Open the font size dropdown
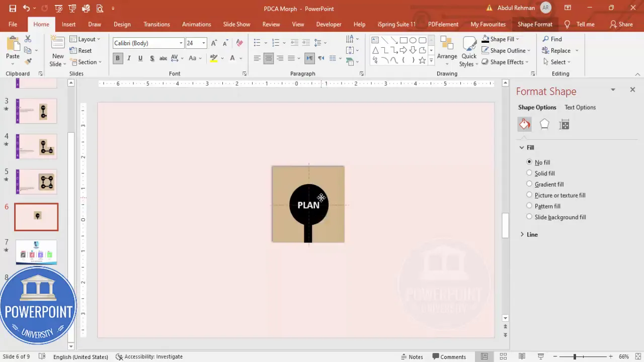 (204, 43)
